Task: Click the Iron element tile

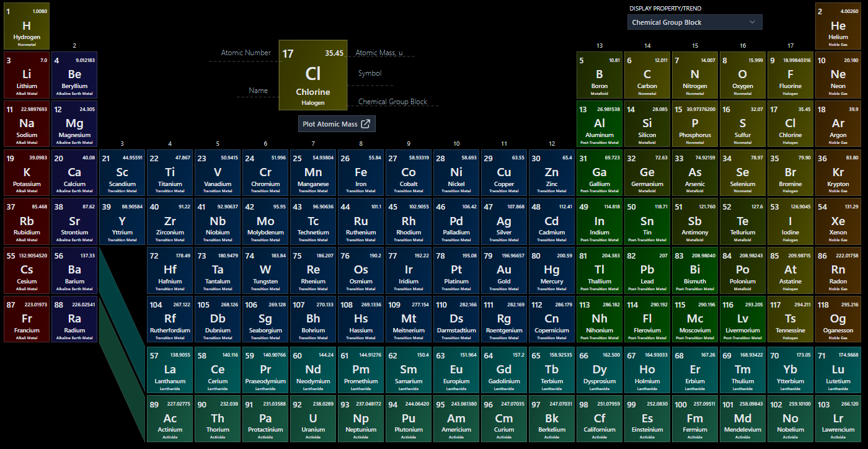Action: tap(361, 173)
